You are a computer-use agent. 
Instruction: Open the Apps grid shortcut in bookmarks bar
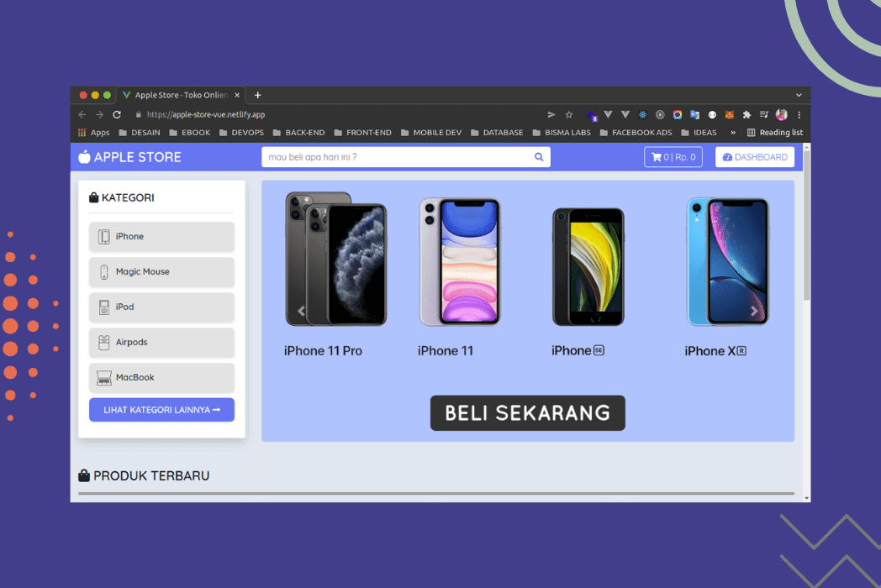94,133
